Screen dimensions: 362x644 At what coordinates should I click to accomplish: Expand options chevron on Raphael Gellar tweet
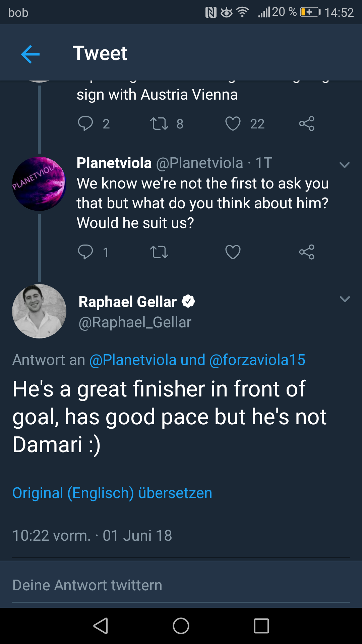point(345,299)
